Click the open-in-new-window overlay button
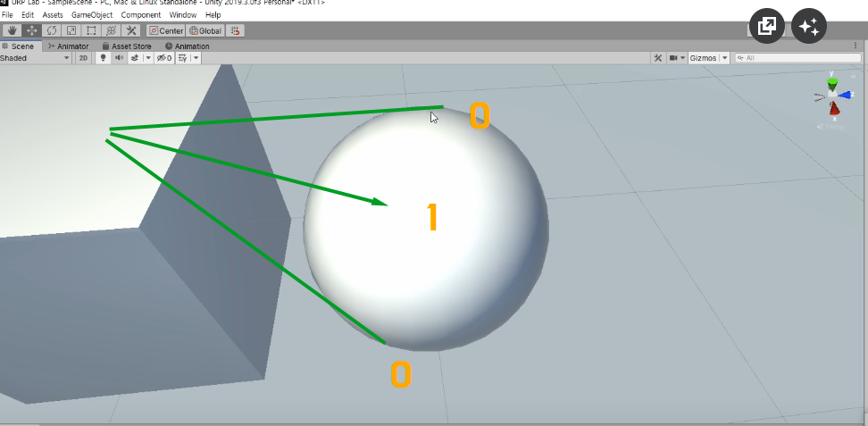868x426 pixels. tap(767, 26)
